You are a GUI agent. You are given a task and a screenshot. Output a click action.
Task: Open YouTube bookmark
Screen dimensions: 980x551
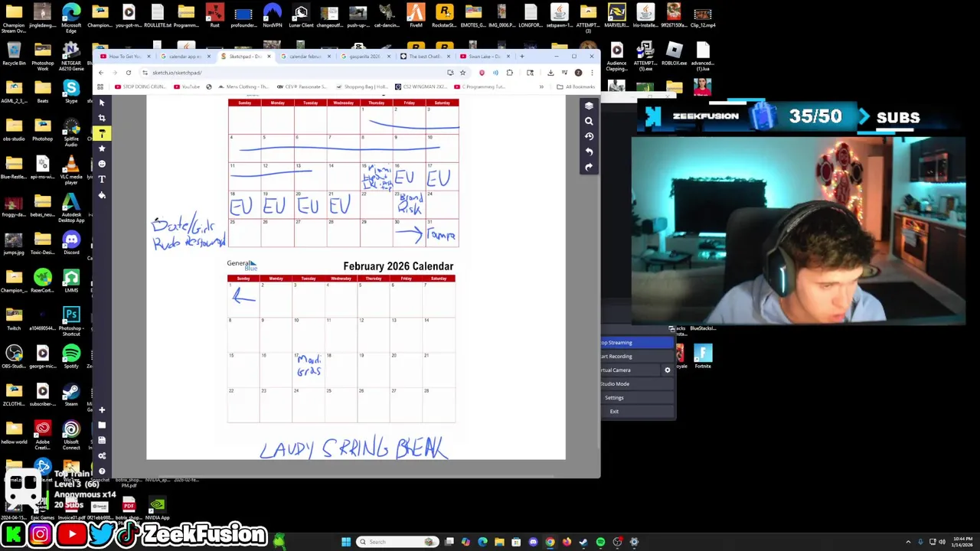[x=187, y=86]
